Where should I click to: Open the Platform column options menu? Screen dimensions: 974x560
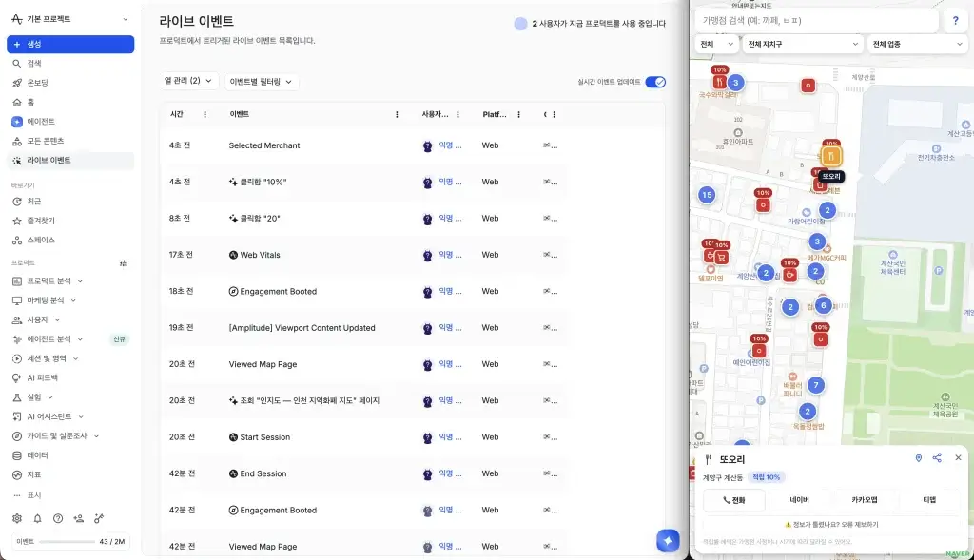518,114
